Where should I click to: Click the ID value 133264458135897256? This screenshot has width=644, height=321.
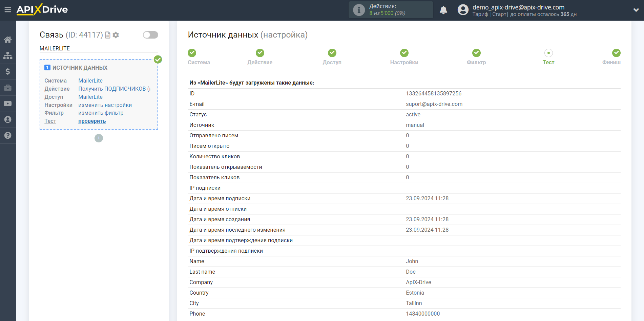coord(434,93)
